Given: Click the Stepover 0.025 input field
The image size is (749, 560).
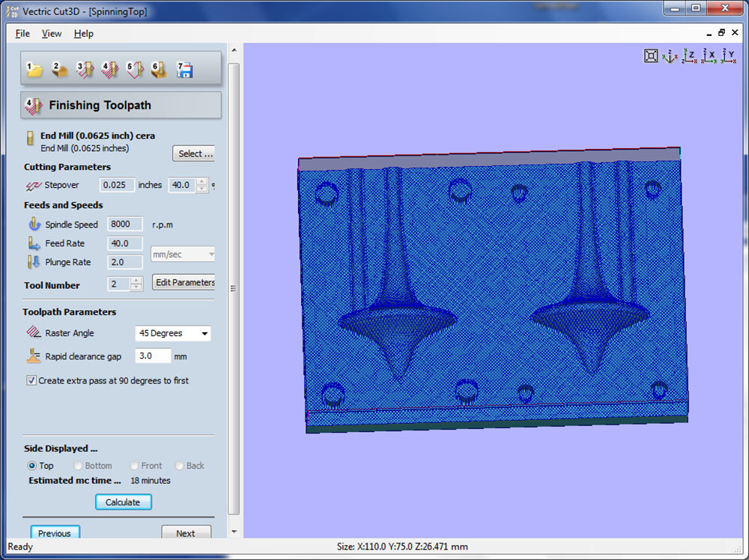Looking at the screenshot, I should (x=117, y=185).
